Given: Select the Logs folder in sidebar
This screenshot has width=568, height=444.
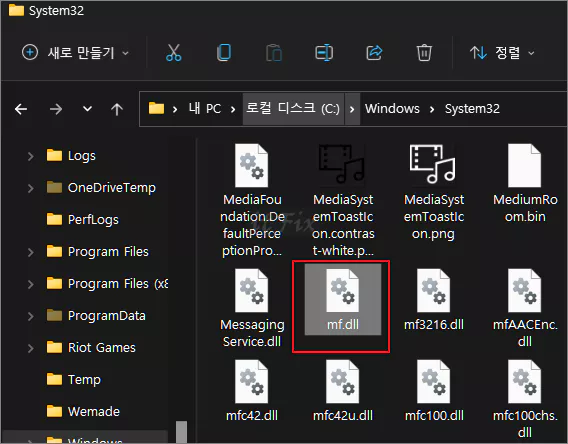Looking at the screenshot, I should click(x=71, y=156).
